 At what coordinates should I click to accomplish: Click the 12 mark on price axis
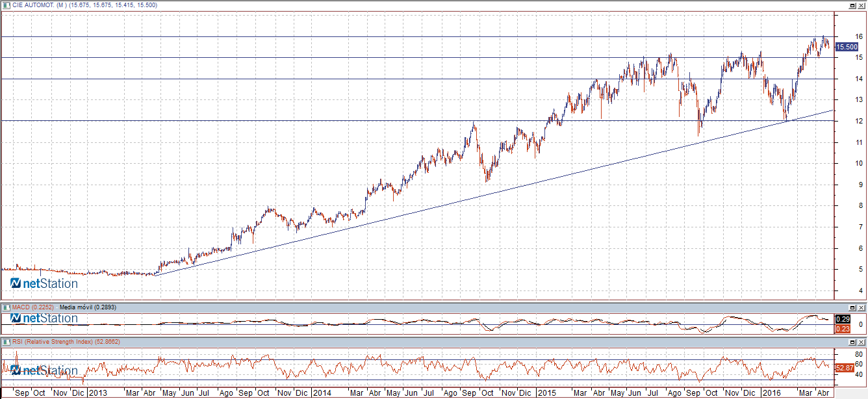click(x=860, y=121)
